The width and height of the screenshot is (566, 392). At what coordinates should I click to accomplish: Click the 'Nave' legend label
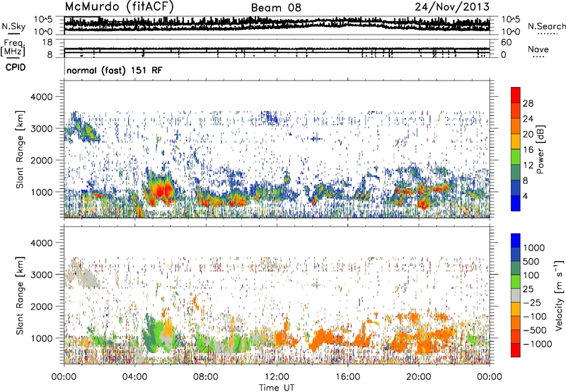point(538,49)
